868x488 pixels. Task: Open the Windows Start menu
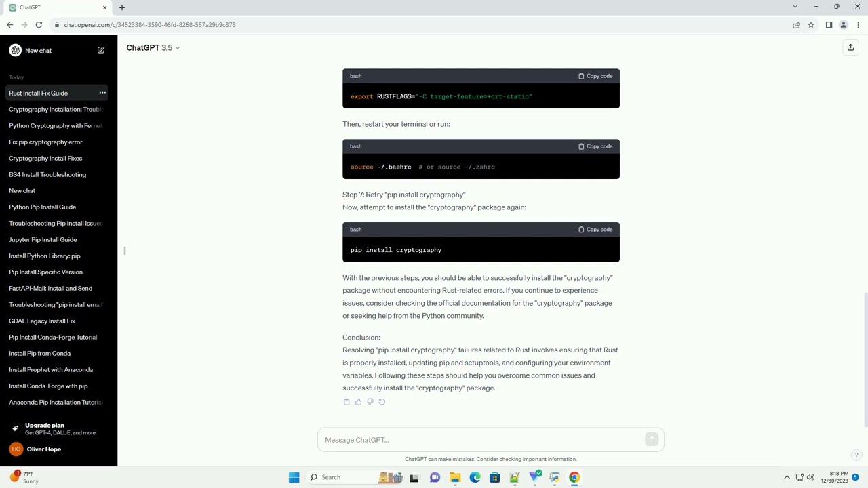pyautogui.click(x=294, y=477)
